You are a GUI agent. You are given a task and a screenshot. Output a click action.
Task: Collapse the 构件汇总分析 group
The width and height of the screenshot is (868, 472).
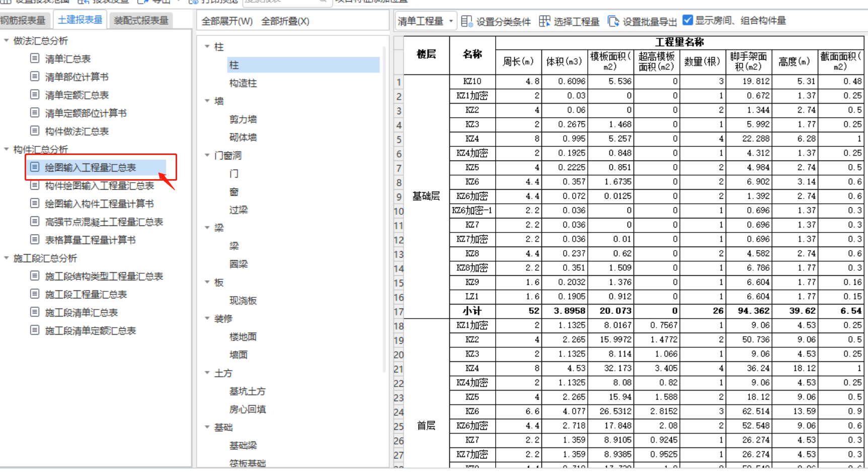click(6, 149)
